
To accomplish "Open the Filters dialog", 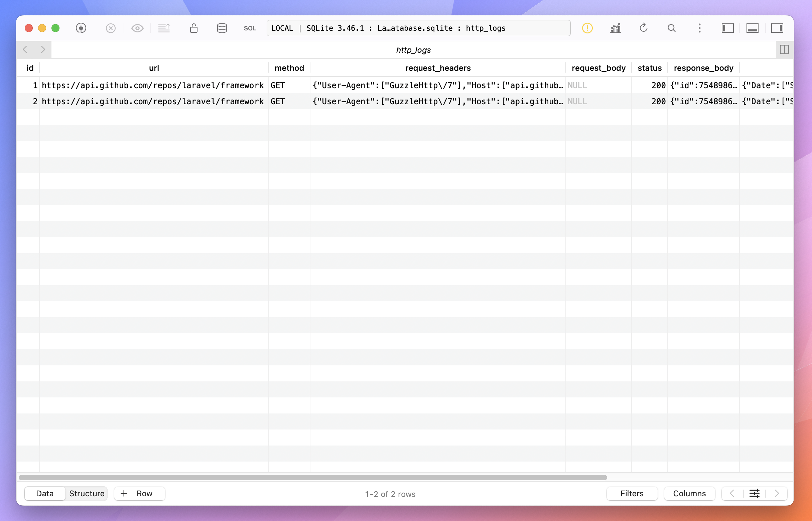I will (632, 493).
